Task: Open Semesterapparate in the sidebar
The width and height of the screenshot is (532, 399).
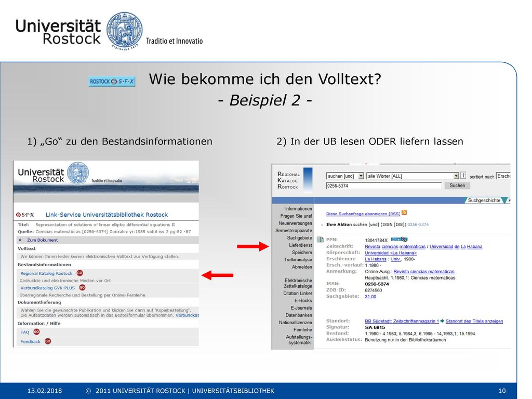Action: point(294,230)
